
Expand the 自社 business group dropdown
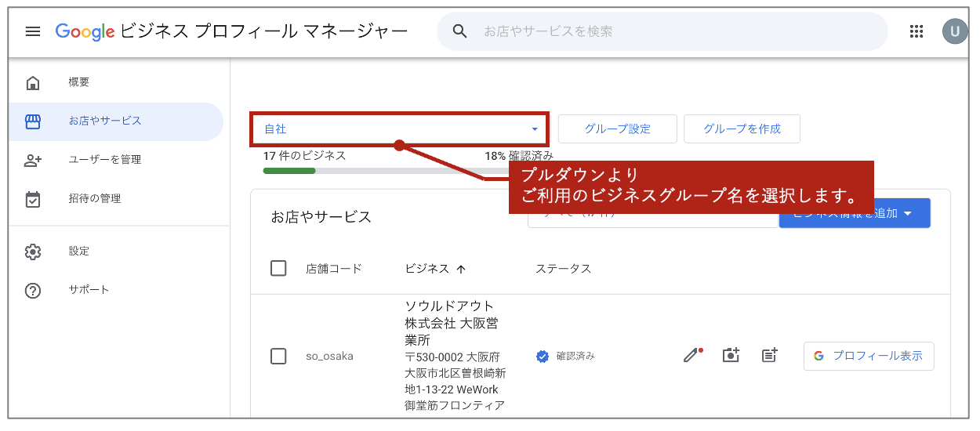pos(535,129)
